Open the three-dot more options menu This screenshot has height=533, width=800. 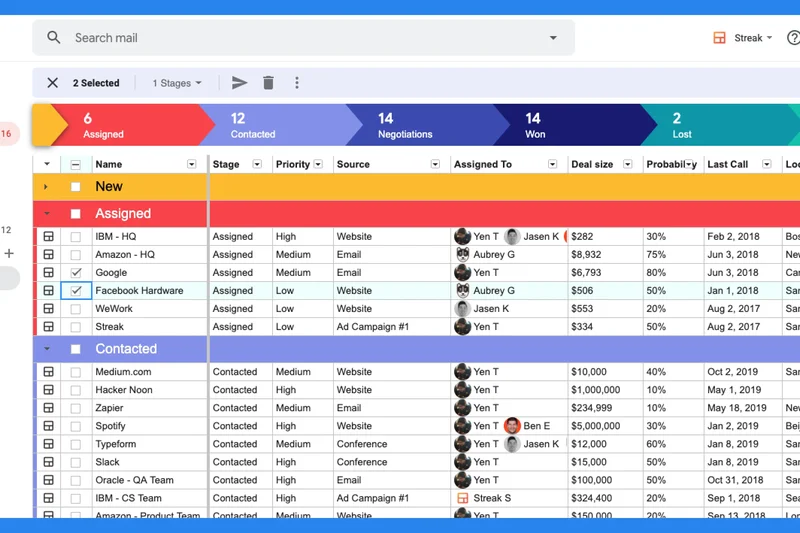point(297,83)
